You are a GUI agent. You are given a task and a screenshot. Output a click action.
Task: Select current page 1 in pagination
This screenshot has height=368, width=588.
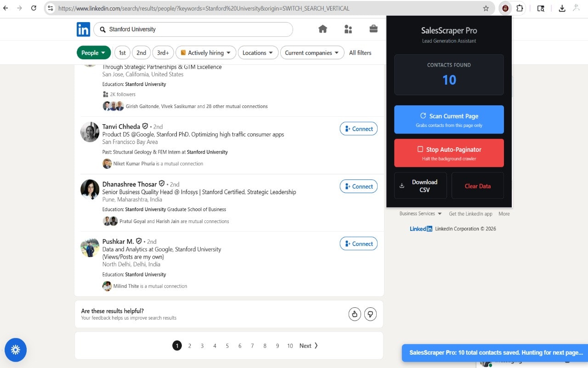point(177,346)
